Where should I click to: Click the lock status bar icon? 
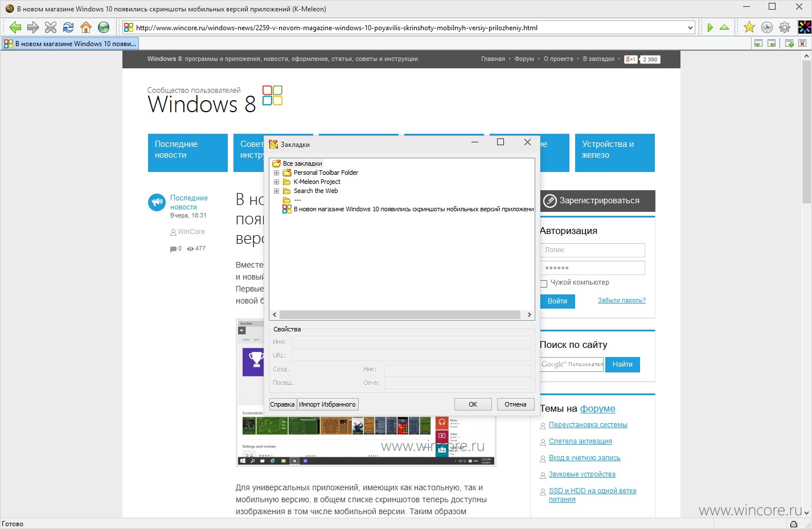point(793,524)
